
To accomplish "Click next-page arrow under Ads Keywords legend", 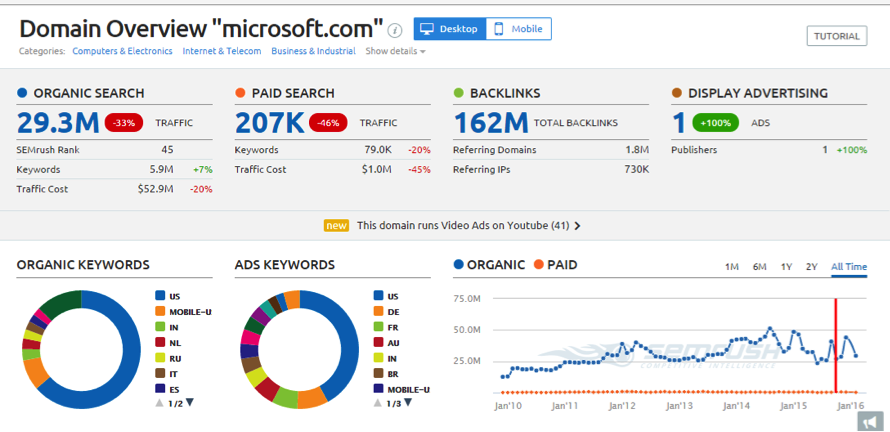I will point(407,402).
